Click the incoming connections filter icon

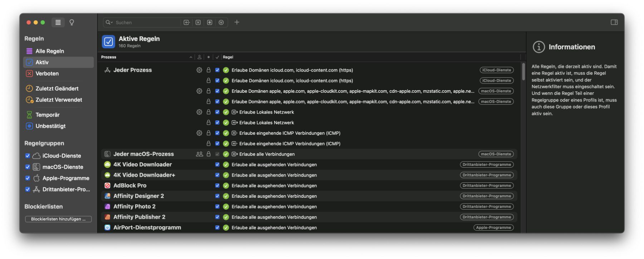point(186,23)
